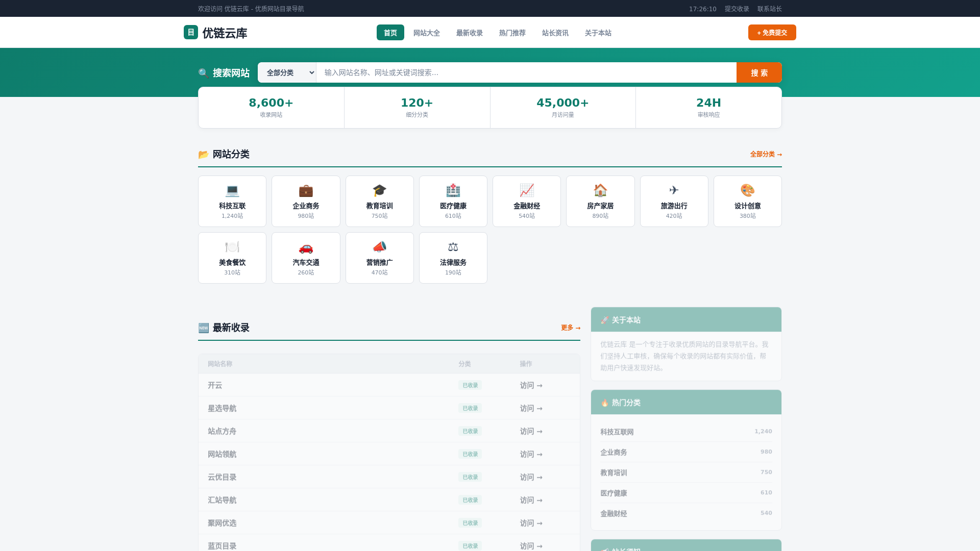Open 科技互联网 in hot categories
Screen dimensions: 980x551
(x=617, y=432)
